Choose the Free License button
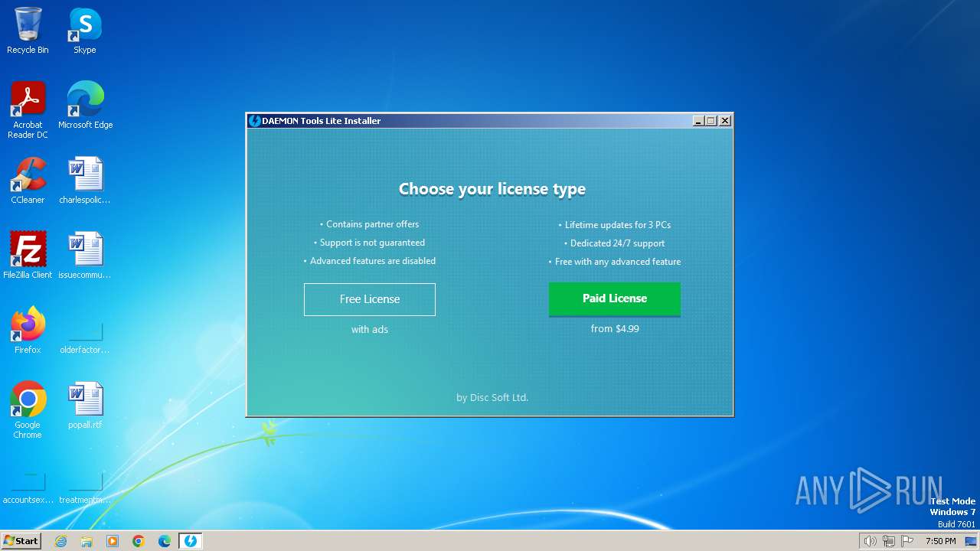 [370, 299]
